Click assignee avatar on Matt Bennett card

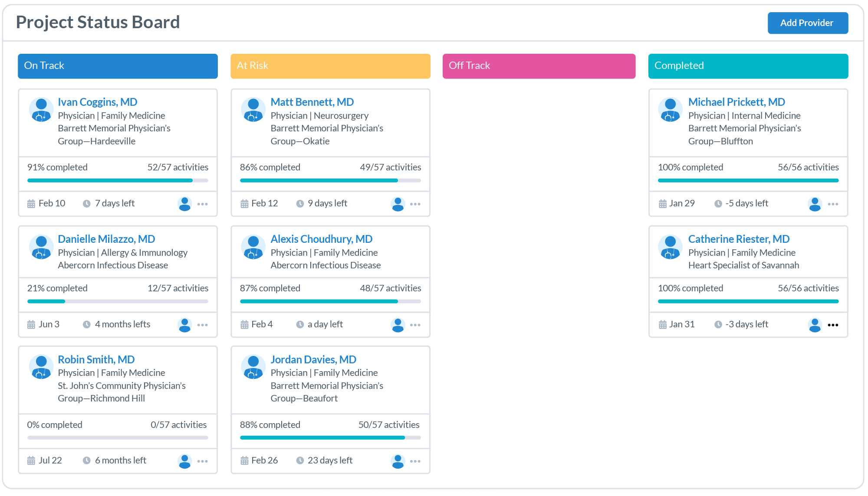click(x=398, y=204)
